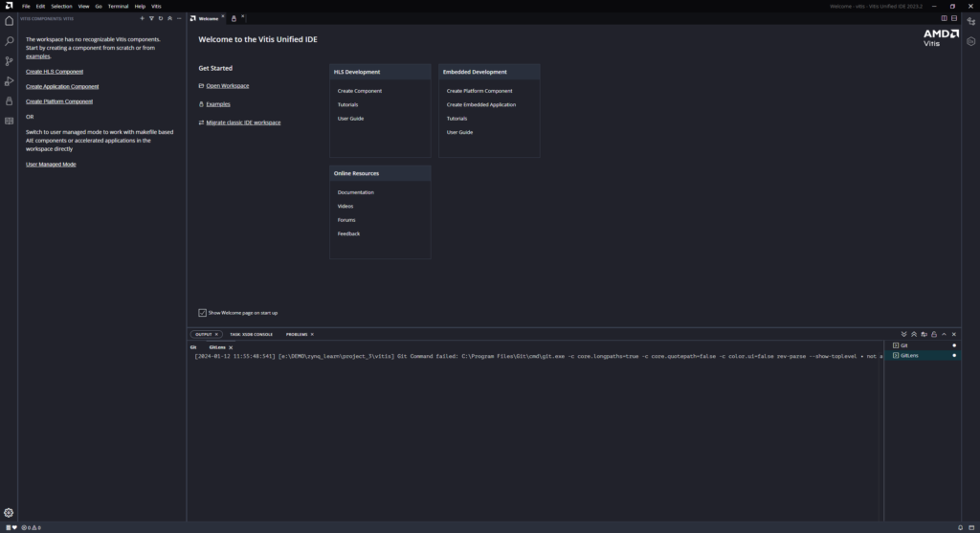Close the PROBLEMS panel tab
Screen dimensions: 980x533
point(312,334)
